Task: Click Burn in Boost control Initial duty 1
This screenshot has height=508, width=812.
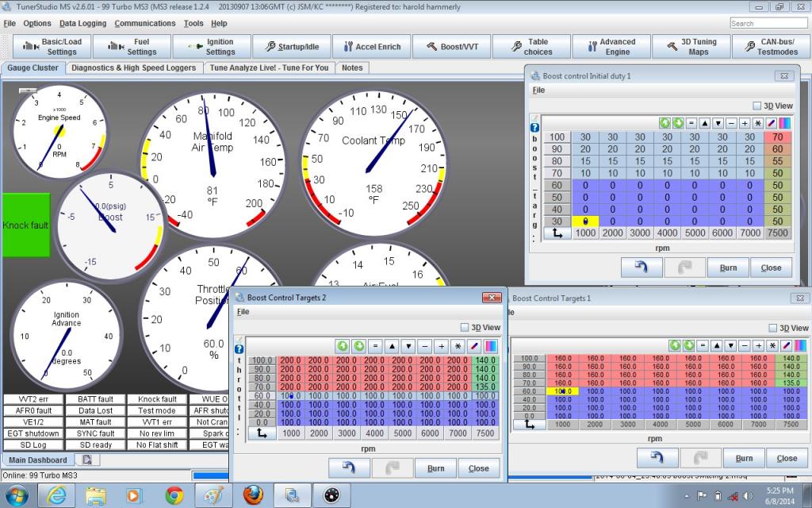Action: 728,268
